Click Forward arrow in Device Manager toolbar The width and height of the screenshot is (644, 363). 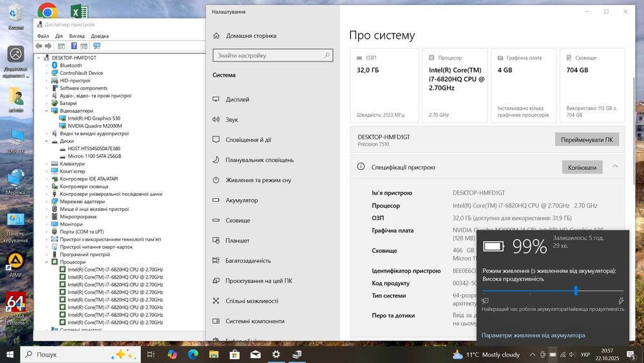48,46
